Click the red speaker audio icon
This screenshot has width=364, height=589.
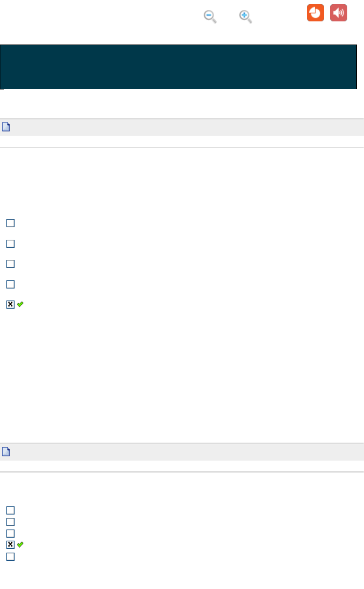pos(338,13)
